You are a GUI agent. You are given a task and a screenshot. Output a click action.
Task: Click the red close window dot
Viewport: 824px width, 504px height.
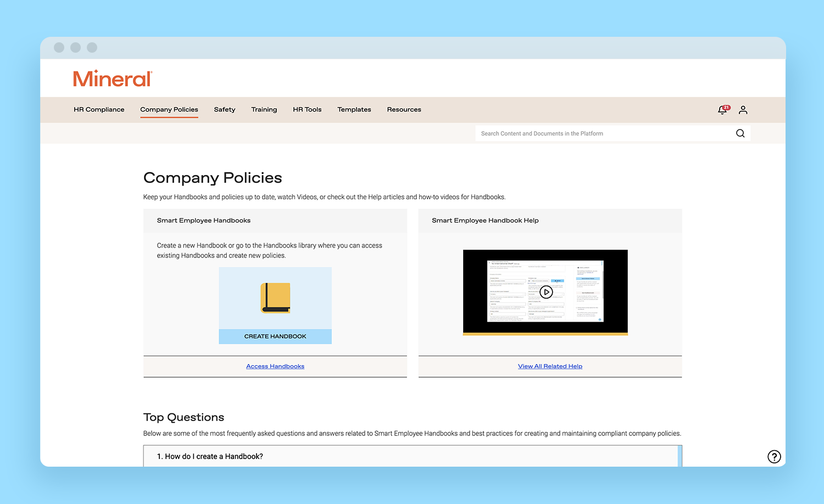pos(59,48)
